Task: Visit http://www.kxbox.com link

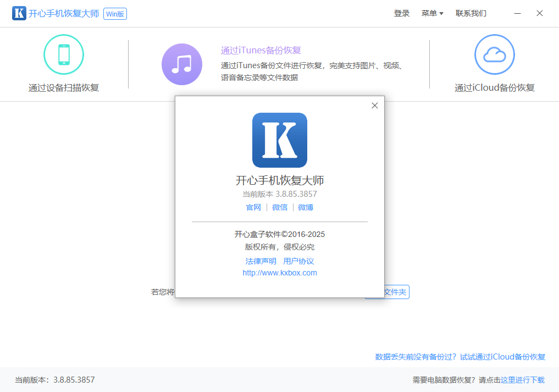Action: tap(280, 273)
